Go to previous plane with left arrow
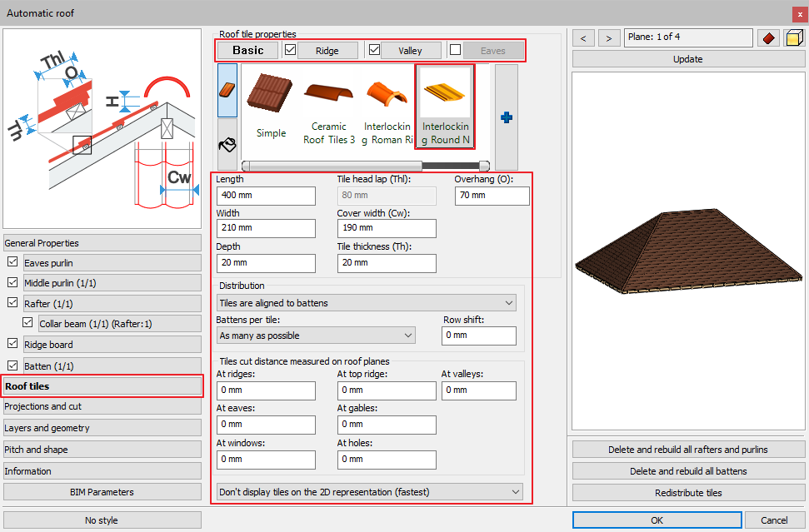 click(x=583, y=38)
